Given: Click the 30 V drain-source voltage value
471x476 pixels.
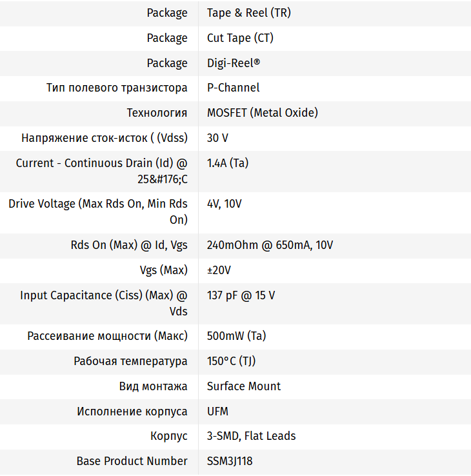Looking at the screenshot, I should pyautogui.click(x=217, y=138).
